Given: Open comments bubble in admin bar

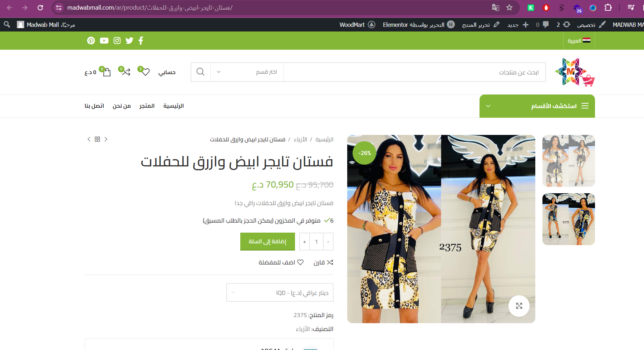Looking at the screenshot, I should coord(542,25).
